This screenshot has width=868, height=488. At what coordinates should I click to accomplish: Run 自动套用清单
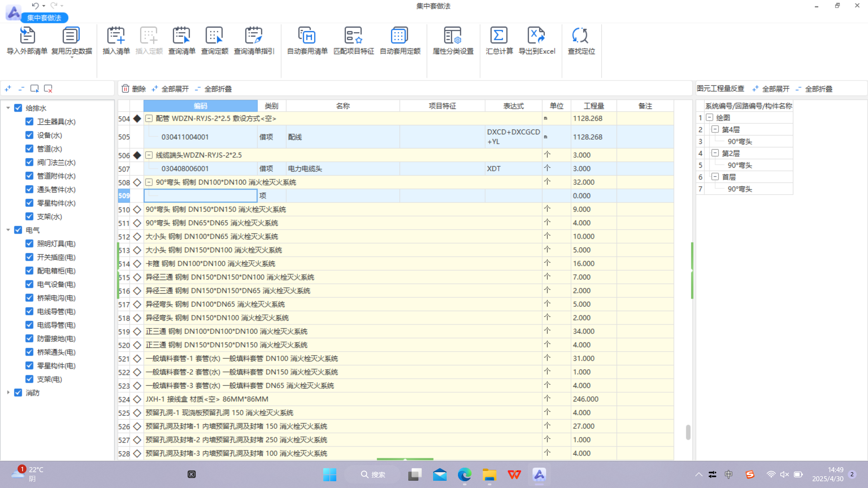tap(307, 41)
